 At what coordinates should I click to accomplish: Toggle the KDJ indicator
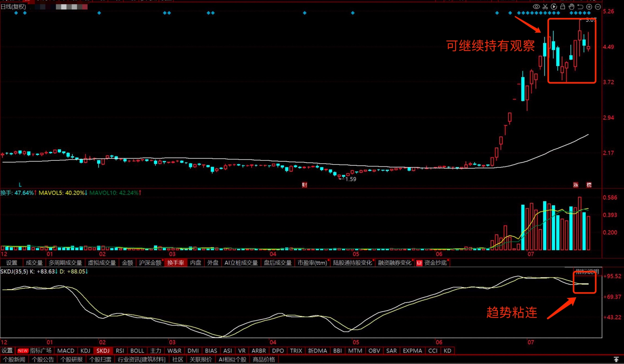tap(85, 351)
